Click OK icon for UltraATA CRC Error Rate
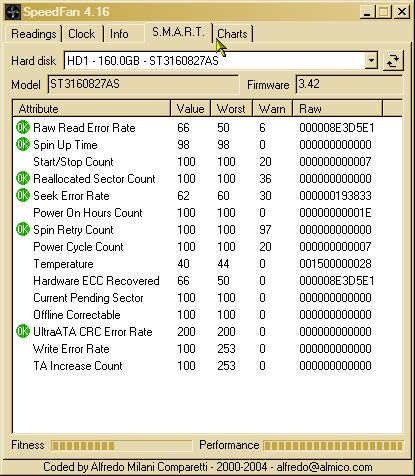The image size is (415, 476). click(x=23, y=331)
